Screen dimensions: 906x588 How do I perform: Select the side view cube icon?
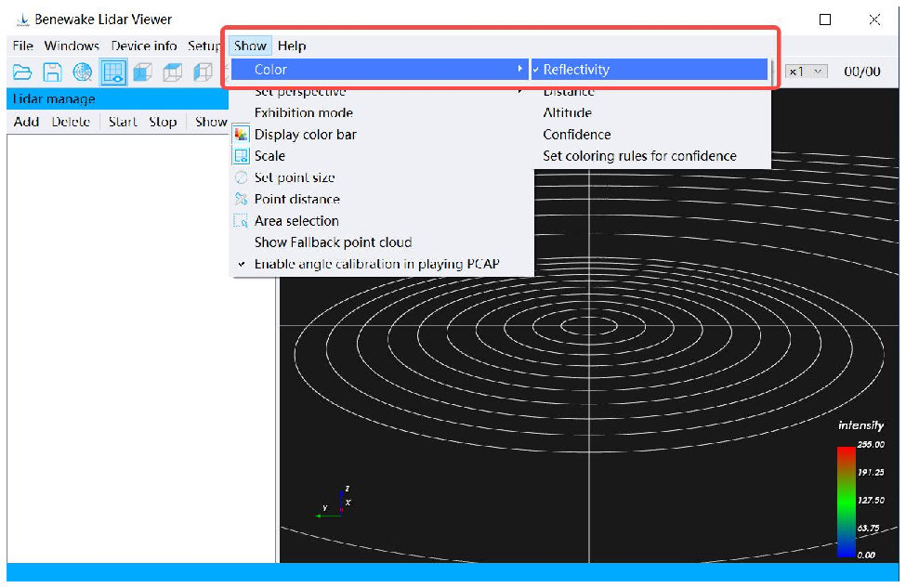pos(203,72)
